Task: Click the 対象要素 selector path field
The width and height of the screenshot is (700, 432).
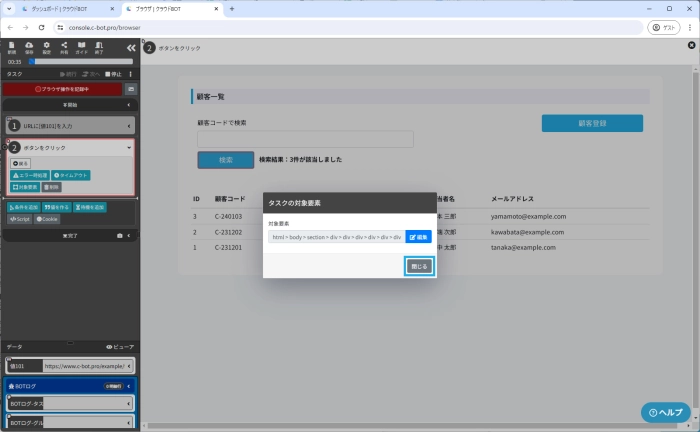Action: tap(335, 237)
